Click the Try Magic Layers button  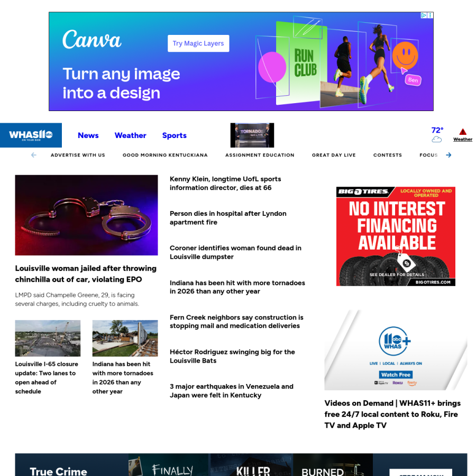(x=198, y=43)
